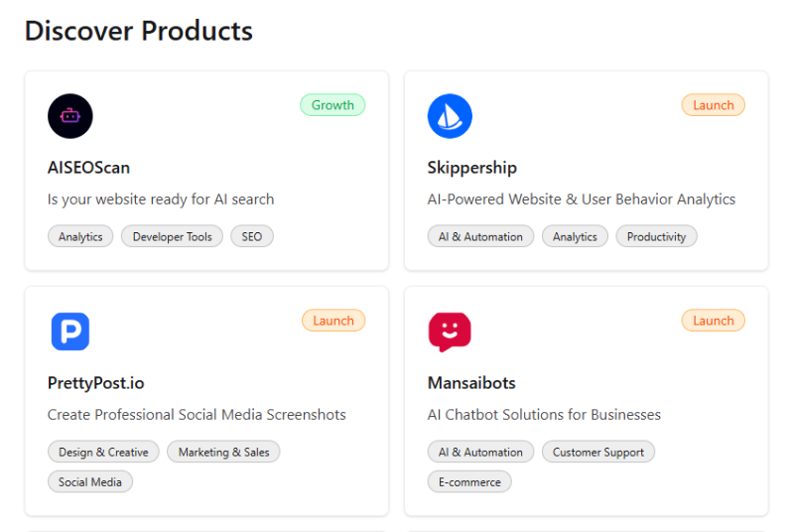Select the SEO tag on AISEOScan

[x=252, y=237]
